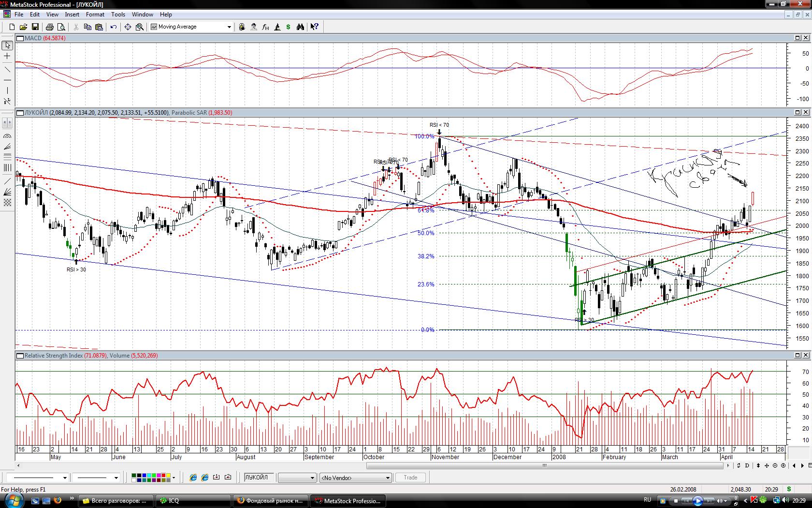Undo the last action

pos(114,27)
